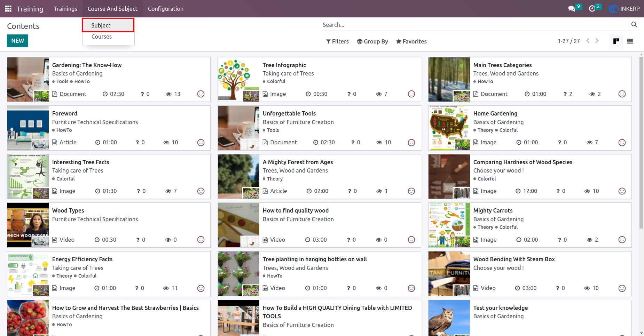Viewport: 644px width, 336px height.
Task: Switch to list view
Action: point(630,41)
